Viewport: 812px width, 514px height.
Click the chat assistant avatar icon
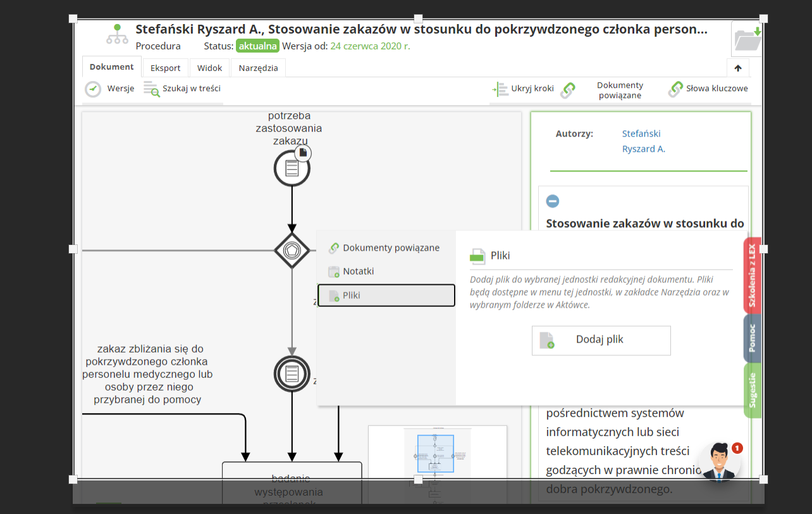pyautogui.click(x=718, y=462)
